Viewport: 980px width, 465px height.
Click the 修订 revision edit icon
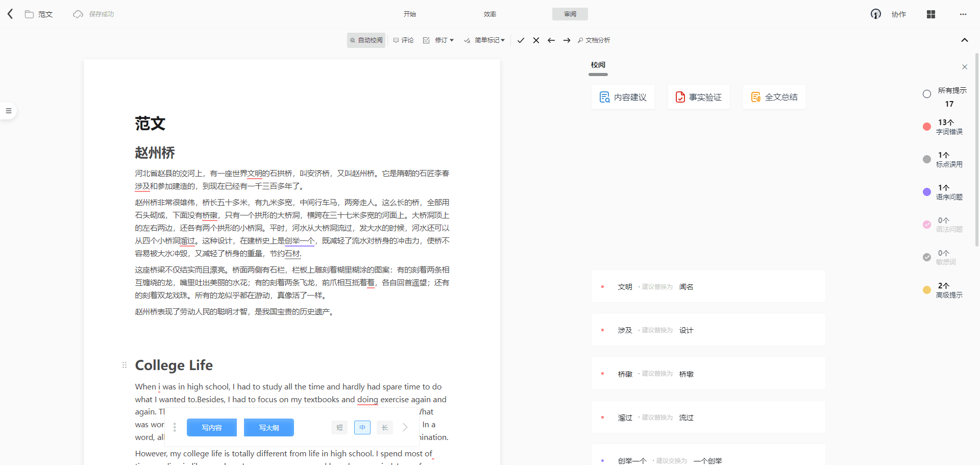(426, 40)
